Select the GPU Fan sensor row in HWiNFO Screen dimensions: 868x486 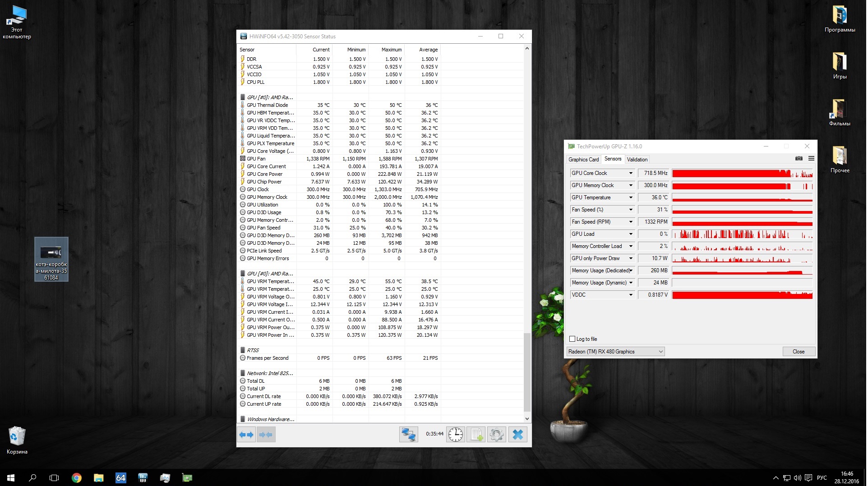click(x=339, y=159)
